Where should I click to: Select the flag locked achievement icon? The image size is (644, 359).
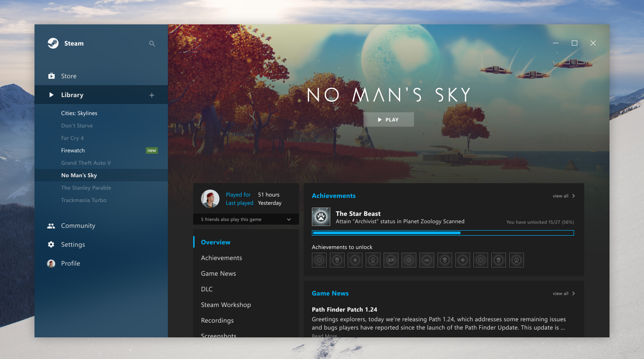[391, 260]
